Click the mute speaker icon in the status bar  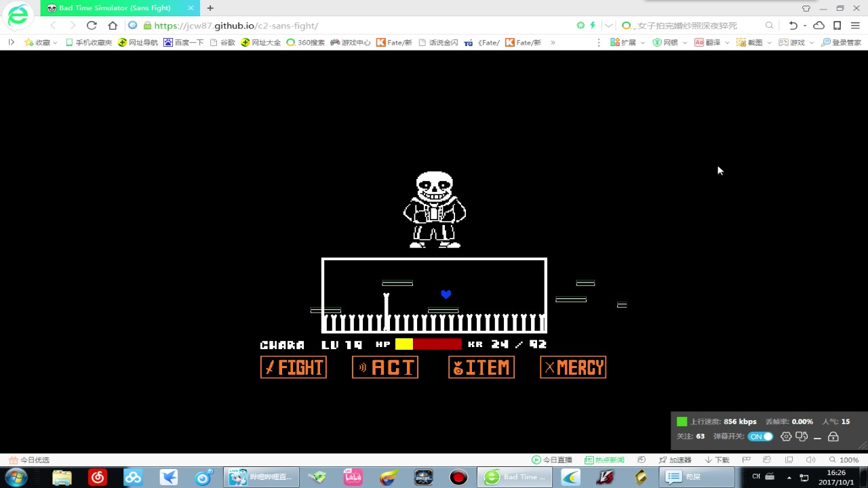coord(810,460)
